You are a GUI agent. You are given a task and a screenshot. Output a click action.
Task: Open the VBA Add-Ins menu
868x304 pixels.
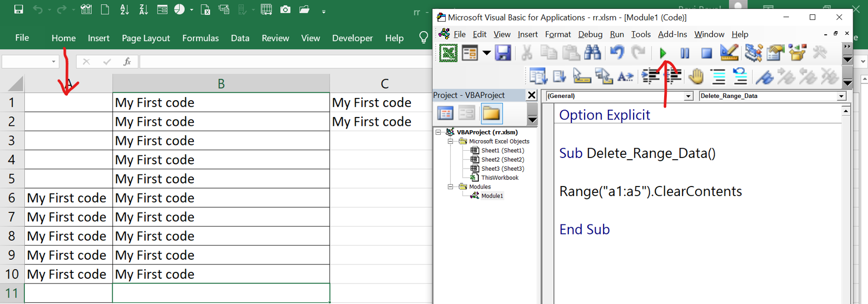coord(672,34)
